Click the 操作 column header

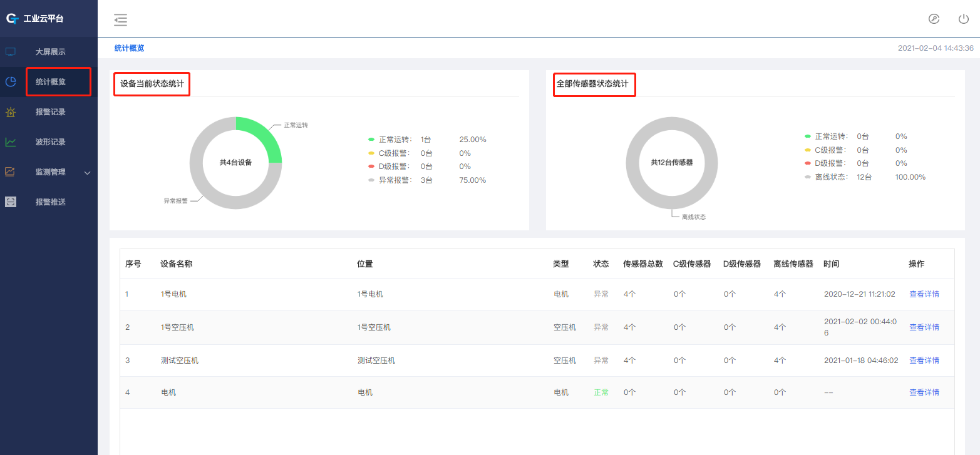pyautogui.click(x=917, y=264)
